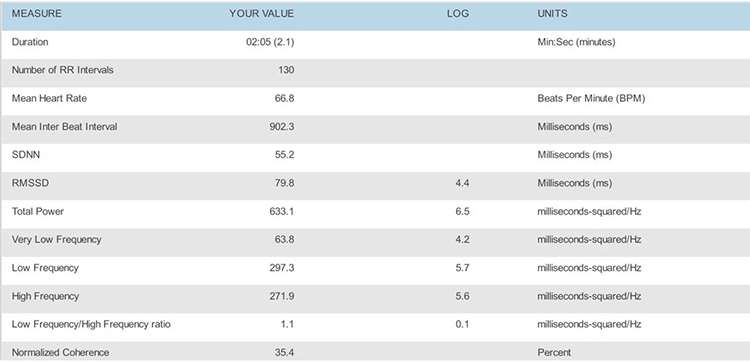Click the RMSSD value 79.8

(286, 183)
